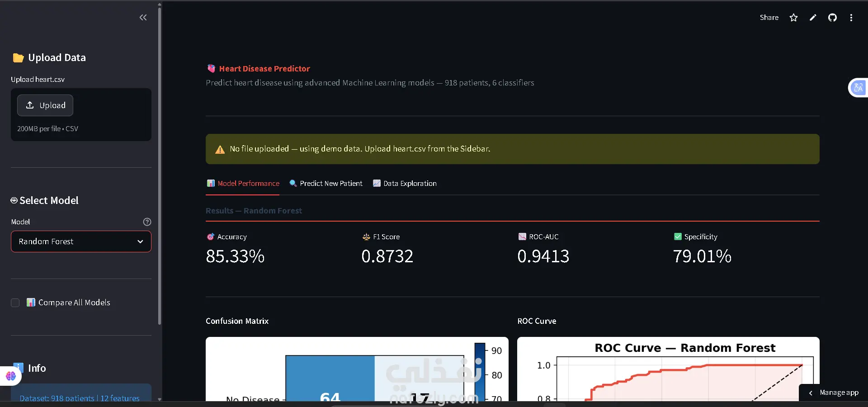Open the Random Forest model dropdown
The image size is (868, 407).
click(81, 241)
